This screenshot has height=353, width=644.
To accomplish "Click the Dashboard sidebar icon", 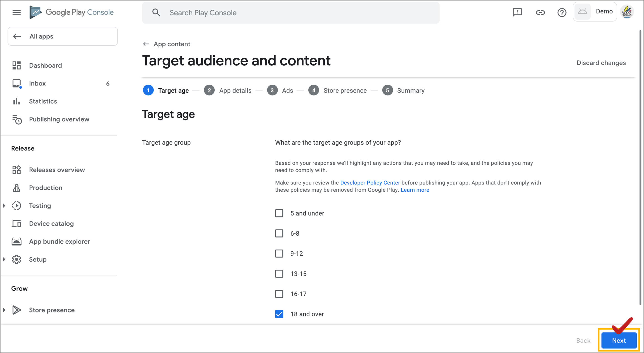I will point(16,65).
